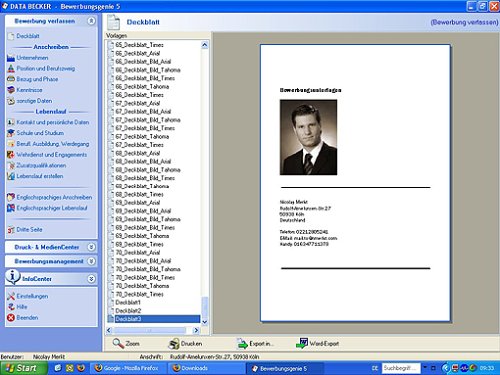Click the Einstellungen tools icon
The height and width of the screenshot is (375, 500).
point(11,296)
